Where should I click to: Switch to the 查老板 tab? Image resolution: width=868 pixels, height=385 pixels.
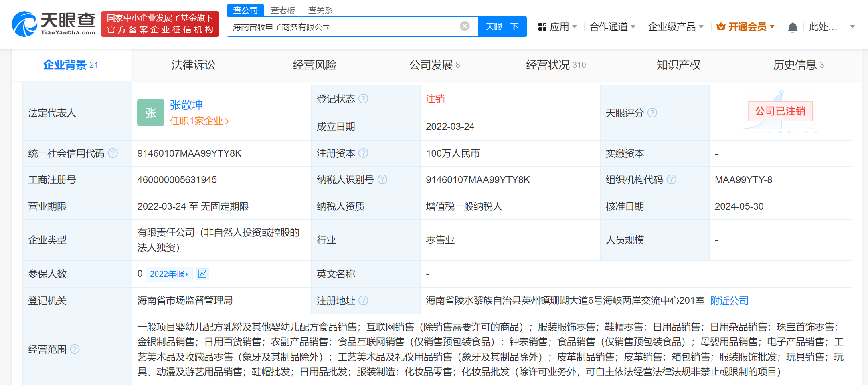click(283, 10)
